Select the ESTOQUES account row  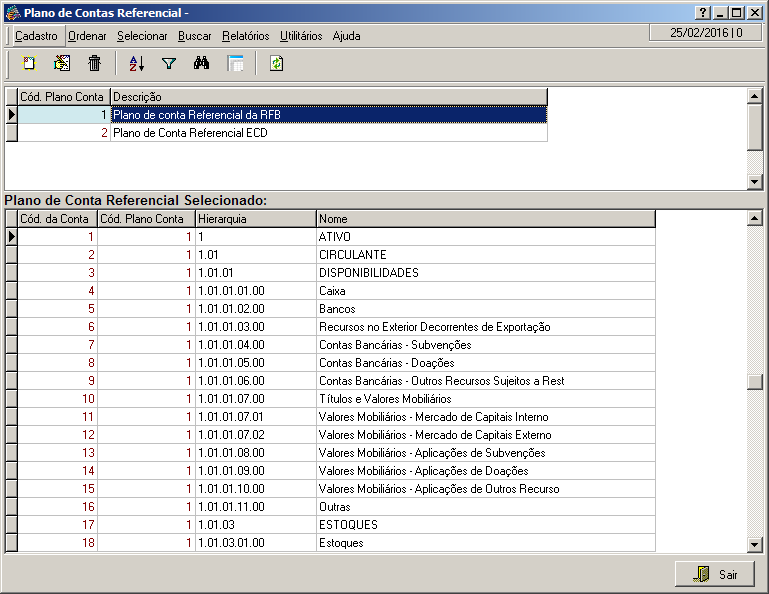(x=347, y=525)
